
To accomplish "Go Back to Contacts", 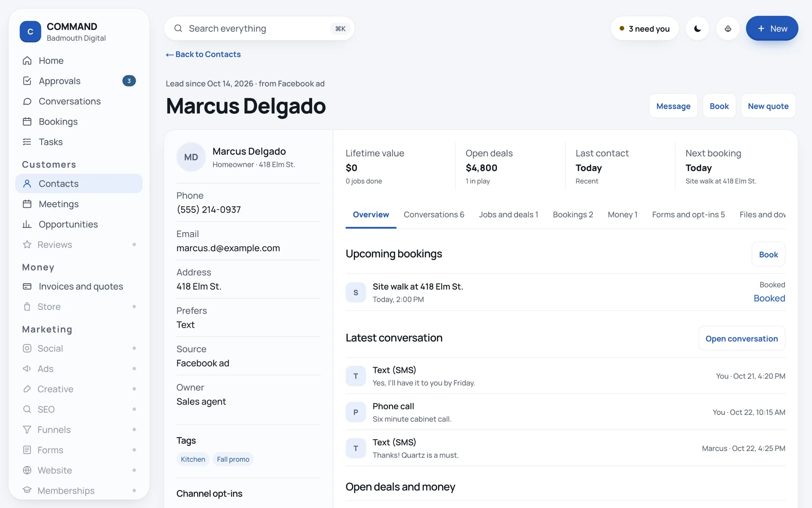I will click(203, 54).
